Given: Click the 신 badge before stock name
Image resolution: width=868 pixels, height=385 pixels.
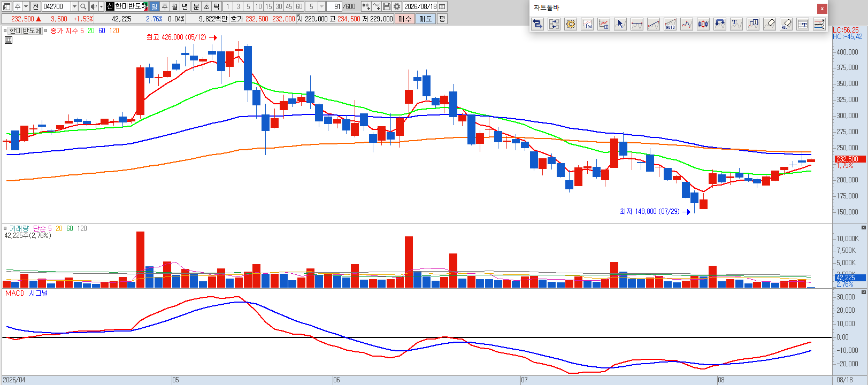Looking at the screenshot, I should (x=110, y=6).
